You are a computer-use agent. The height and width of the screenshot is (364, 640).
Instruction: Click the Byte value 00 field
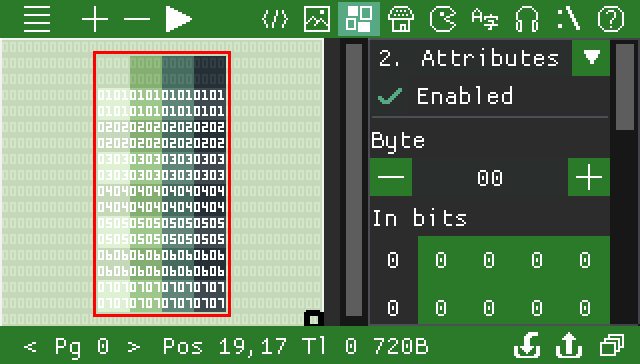pyautogui.click(x=490, y=178)
